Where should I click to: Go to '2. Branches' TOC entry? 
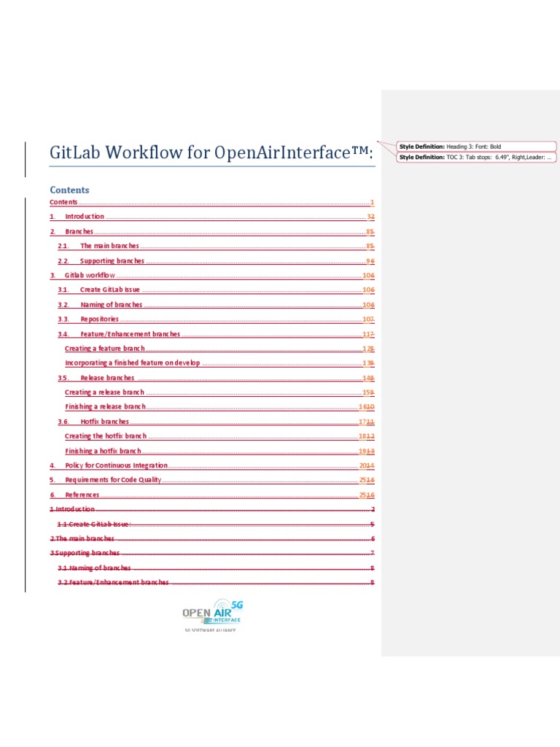(212, 231)
